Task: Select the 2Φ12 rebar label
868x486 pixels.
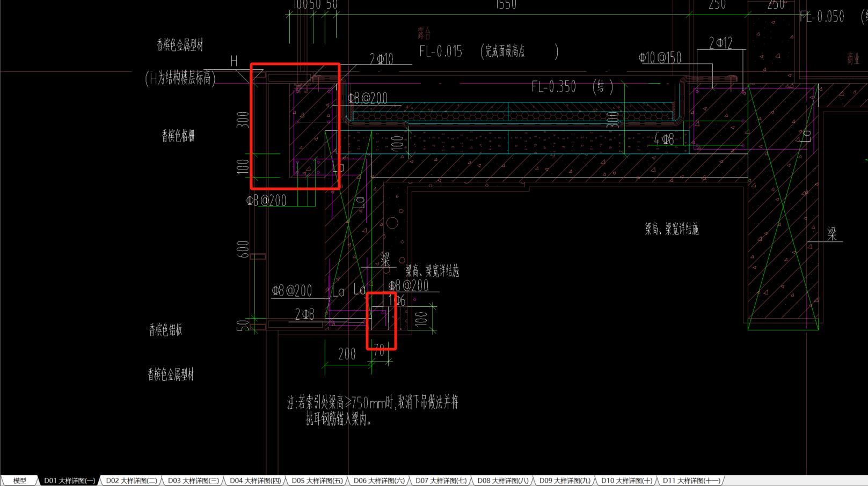Action: [720, 43]
